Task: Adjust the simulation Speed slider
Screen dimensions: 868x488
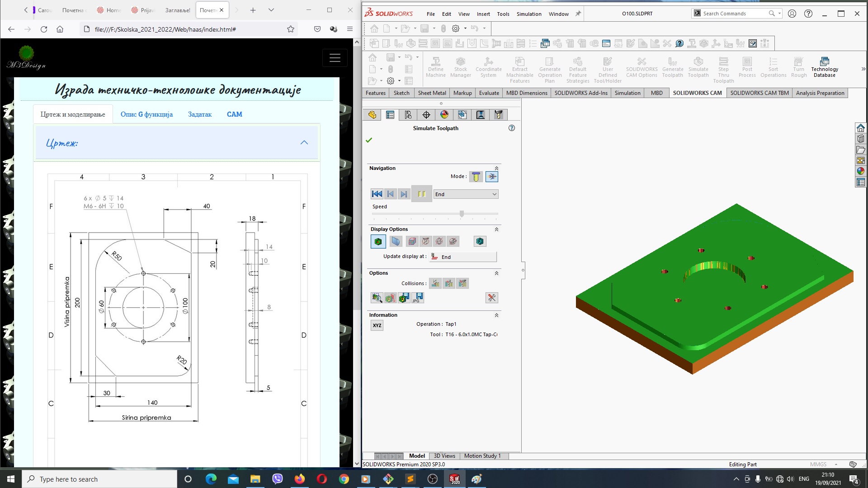Action: point(462,214)
